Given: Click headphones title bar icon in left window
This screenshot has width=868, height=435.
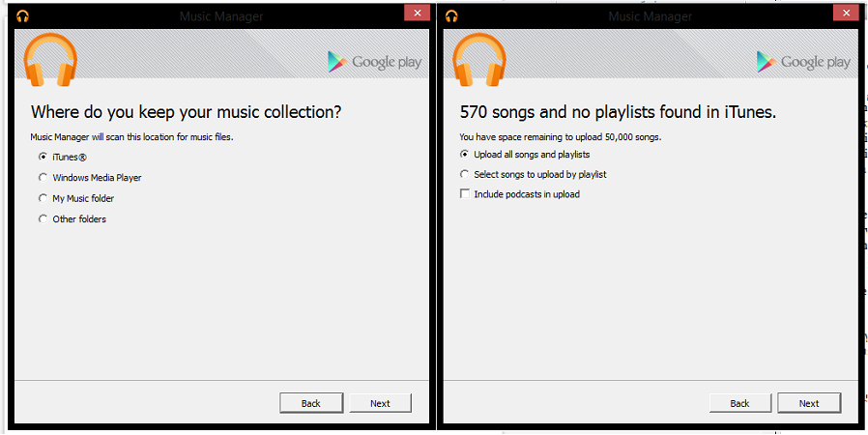Looking at the screenshot, I should 22,16.
